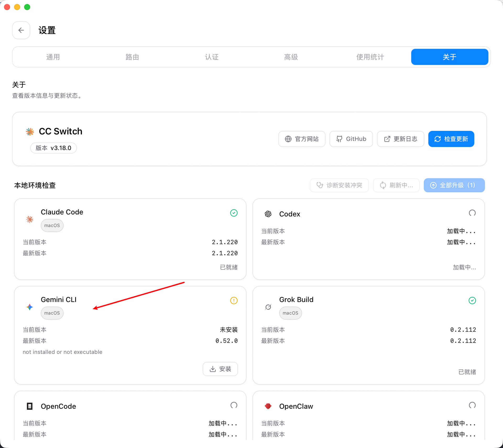Install Gemini CLI with the 安装 button

tap(220, 369)
